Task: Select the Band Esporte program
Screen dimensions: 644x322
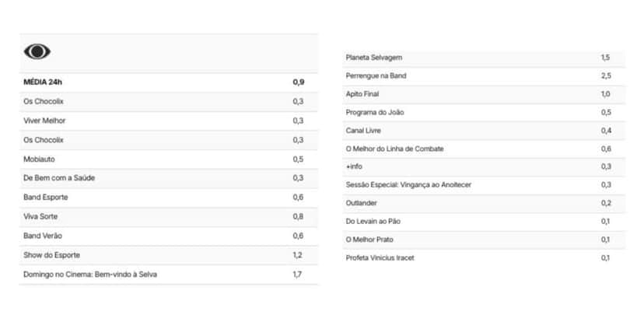Action: coord(169,198)
